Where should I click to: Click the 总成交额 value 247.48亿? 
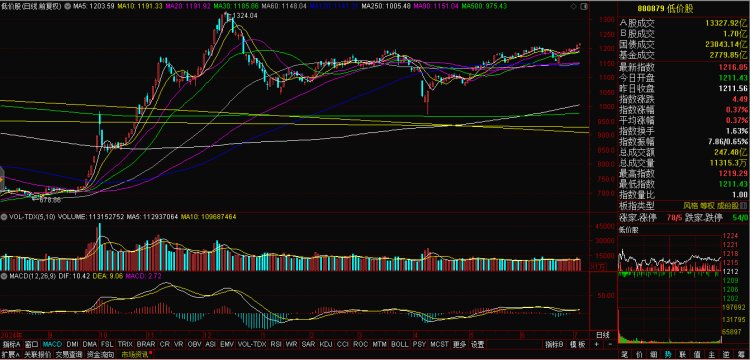click(x=730, y=152)
